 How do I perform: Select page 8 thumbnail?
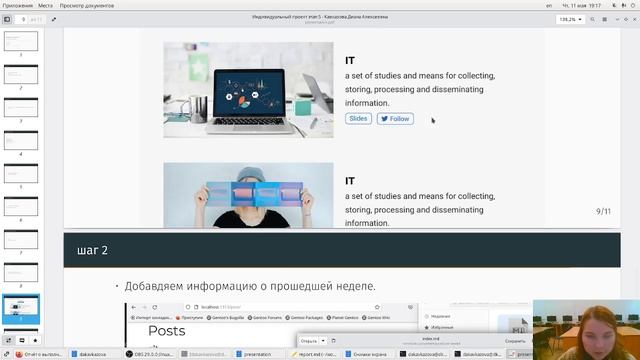point(21,272)
